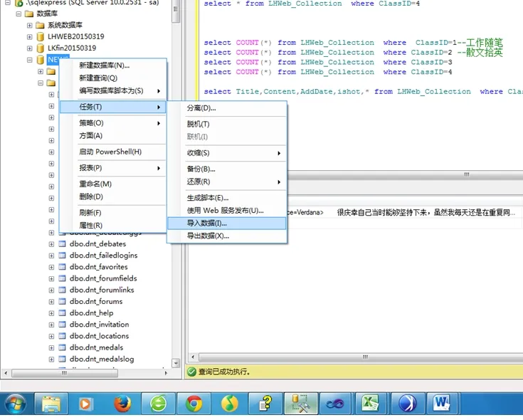The width and height of the screenshot is (523, 420).
Task: Expand LHWEB20150319 database node
Action: click(x=30, y=37)
